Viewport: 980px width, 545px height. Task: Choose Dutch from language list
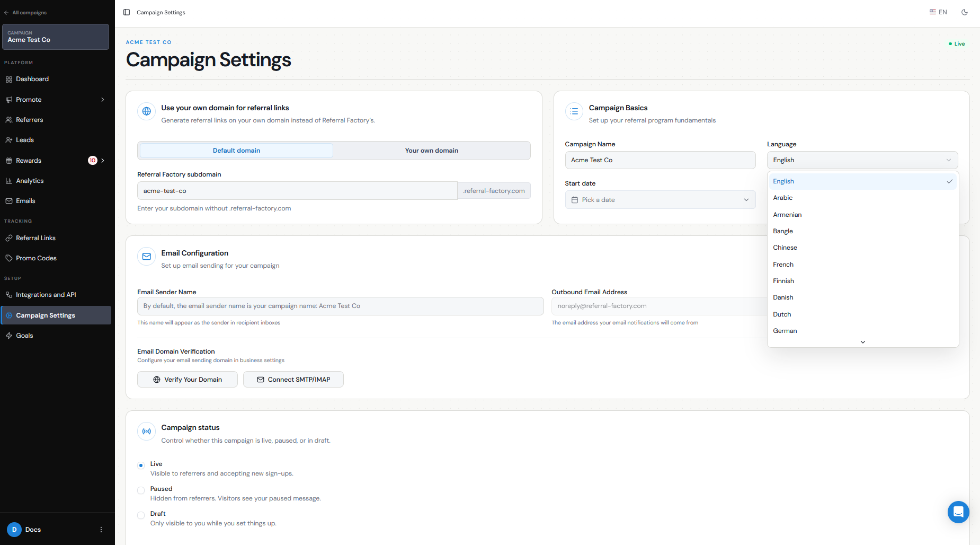coord(862,314)
